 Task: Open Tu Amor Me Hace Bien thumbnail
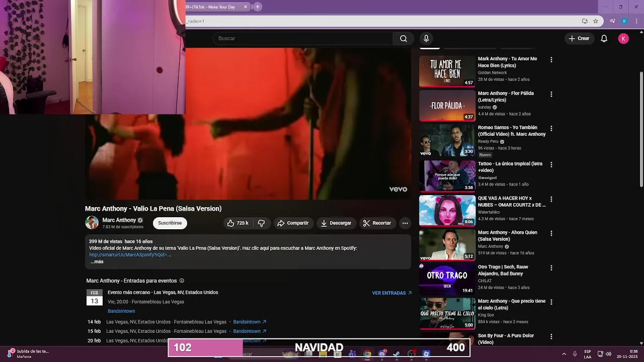[447, 71]
